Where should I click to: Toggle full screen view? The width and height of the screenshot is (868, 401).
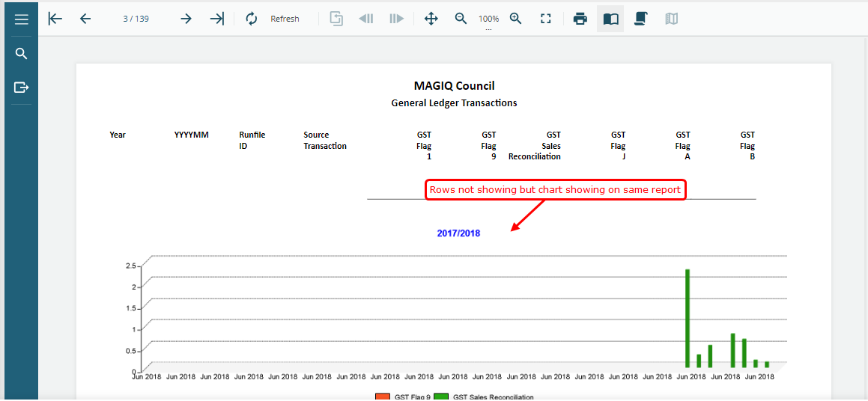pos(546,19)
